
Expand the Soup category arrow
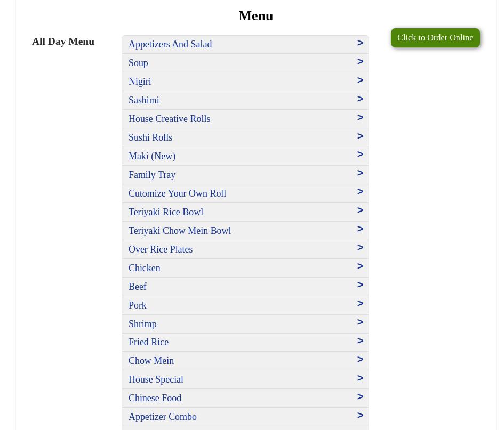pos(360,62)
